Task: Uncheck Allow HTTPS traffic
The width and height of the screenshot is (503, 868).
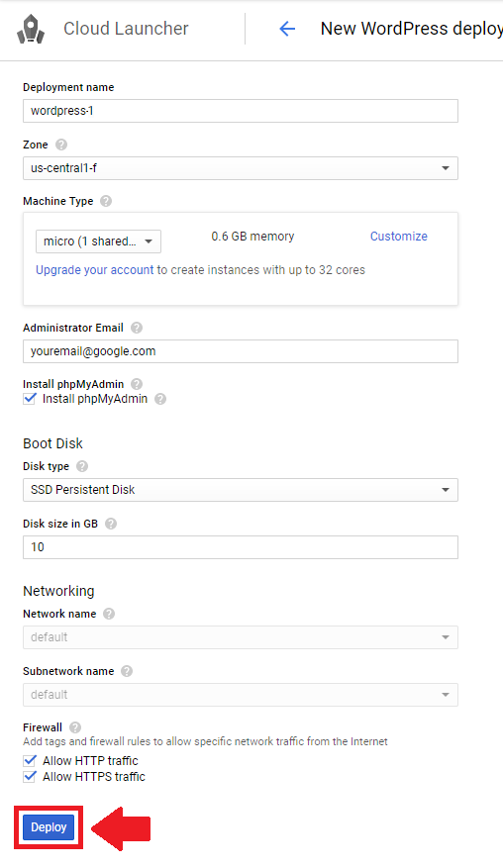Action: tap(30, 777)
